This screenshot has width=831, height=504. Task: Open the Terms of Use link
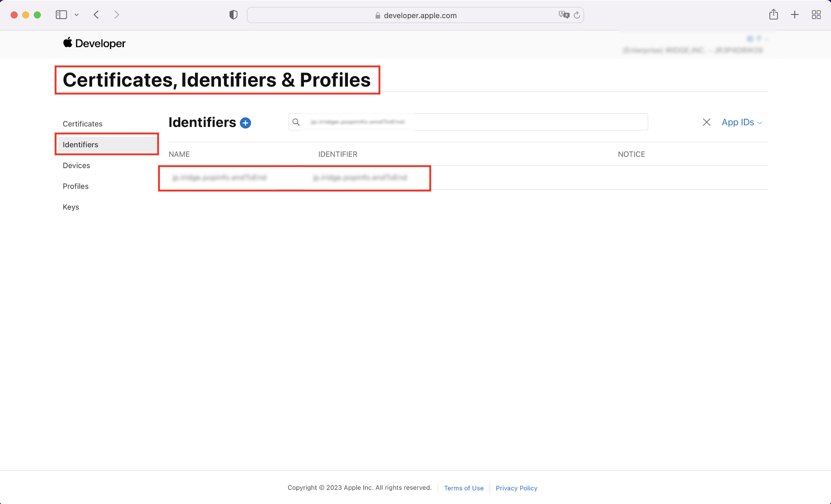[x=464, y=488]
